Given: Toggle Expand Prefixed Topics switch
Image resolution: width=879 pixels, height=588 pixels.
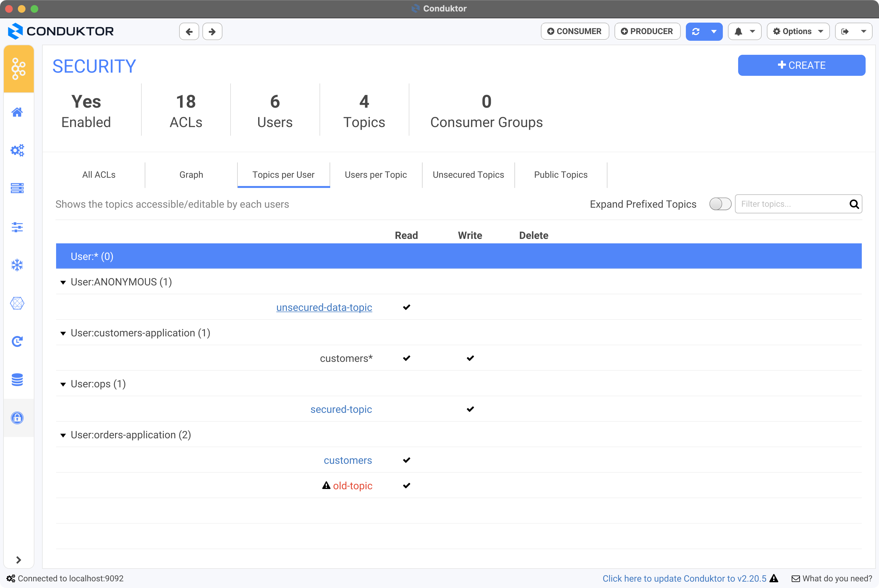Looking at the screenshot, I should [x=720, y=204].
